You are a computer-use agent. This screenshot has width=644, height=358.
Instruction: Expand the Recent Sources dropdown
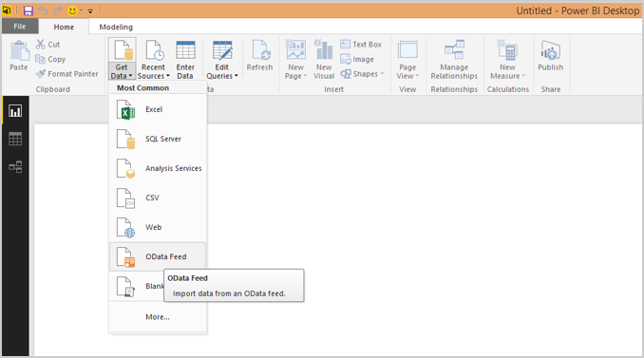pyautogui.click(x=153, y=71)
